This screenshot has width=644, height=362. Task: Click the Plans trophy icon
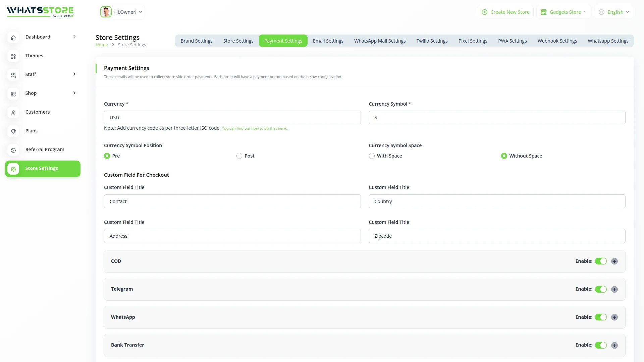13,131
